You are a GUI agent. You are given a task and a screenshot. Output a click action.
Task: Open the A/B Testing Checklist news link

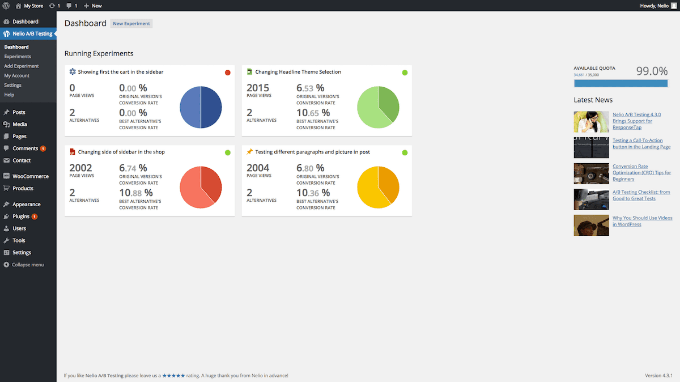(x=641, y=195)
